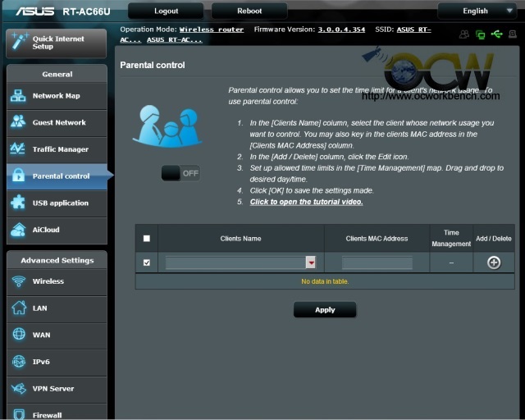Click the Reboot button
This screenshot has height=420, width=525.
coord(249,11)
